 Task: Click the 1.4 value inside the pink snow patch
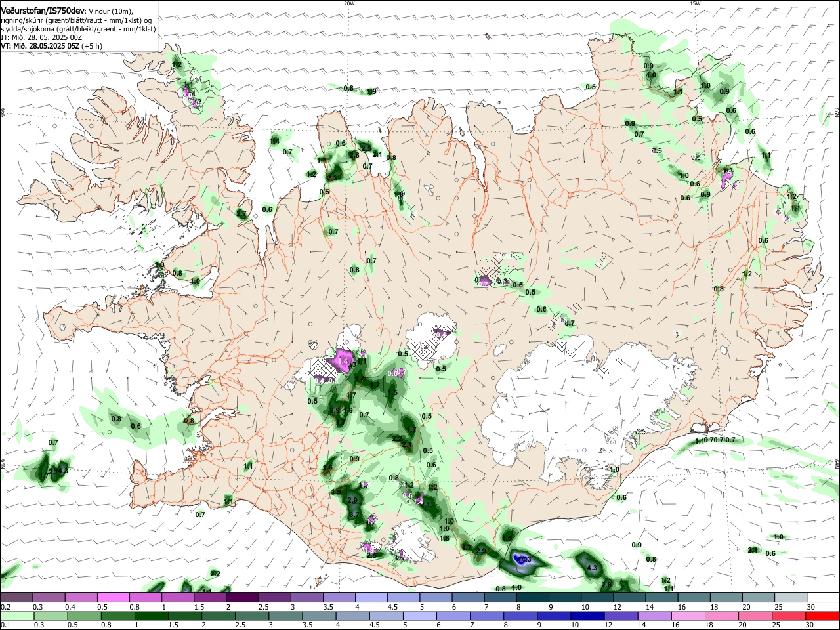pos(343,361)
